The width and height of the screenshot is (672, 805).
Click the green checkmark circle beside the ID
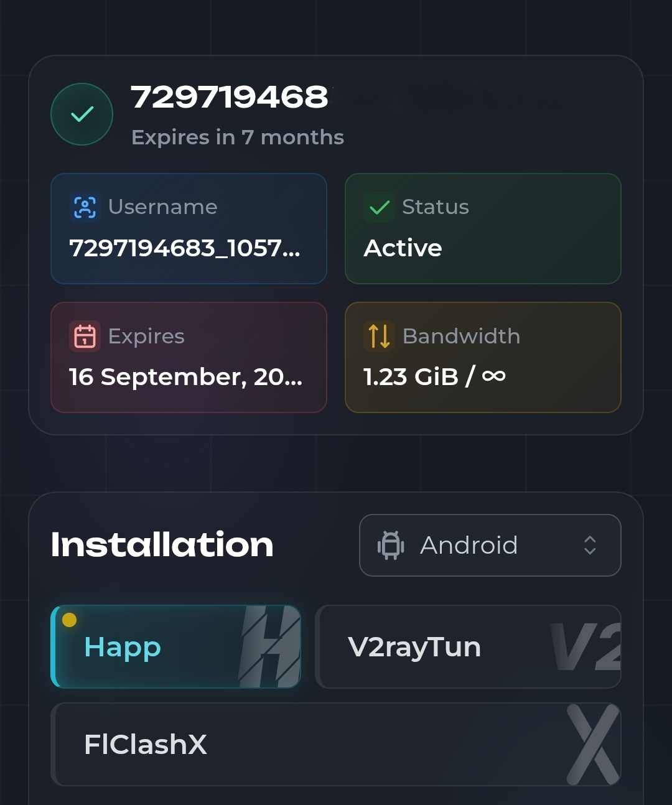point(82,114)
